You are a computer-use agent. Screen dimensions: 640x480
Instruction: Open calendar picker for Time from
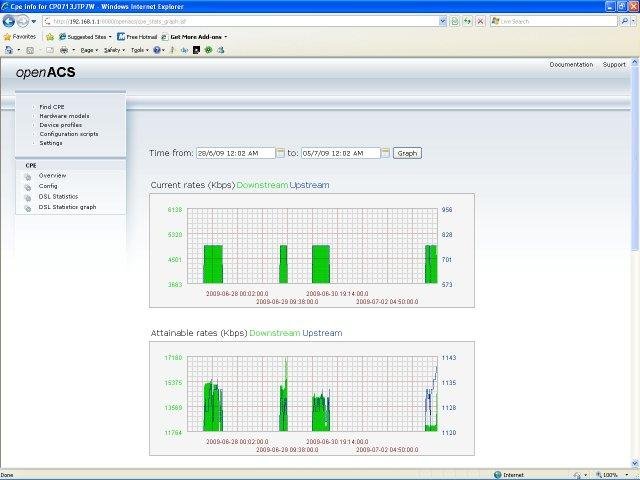280,153
